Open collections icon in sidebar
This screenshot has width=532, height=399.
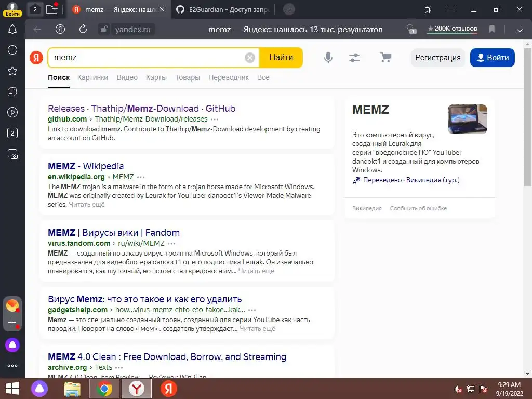(x=12, y=91)
